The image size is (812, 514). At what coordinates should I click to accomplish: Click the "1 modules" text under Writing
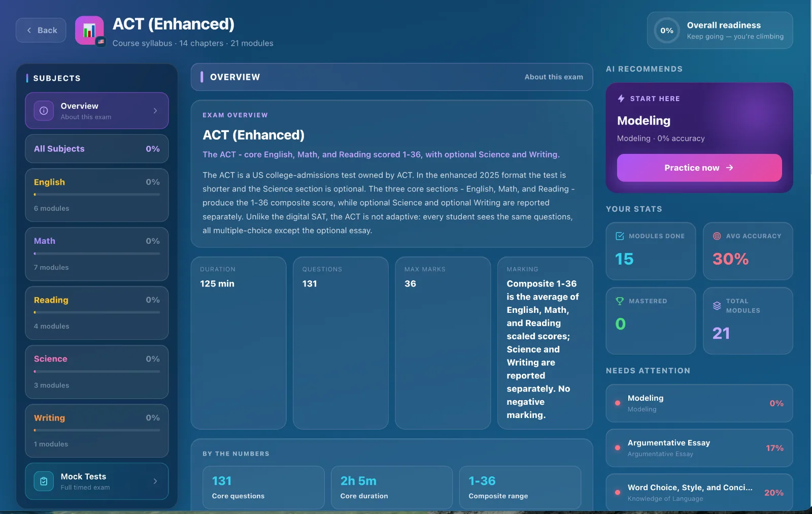pyautogui.click(x=51, y=444)
